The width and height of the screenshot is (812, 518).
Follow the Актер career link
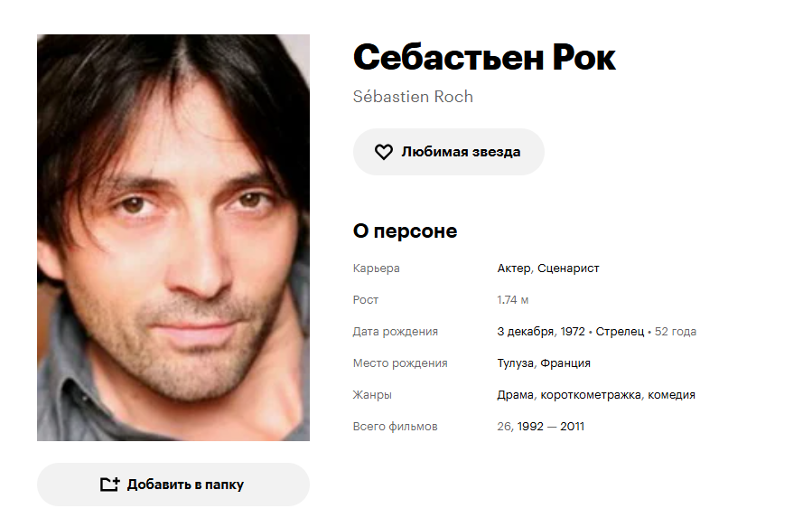click(514, 268)
